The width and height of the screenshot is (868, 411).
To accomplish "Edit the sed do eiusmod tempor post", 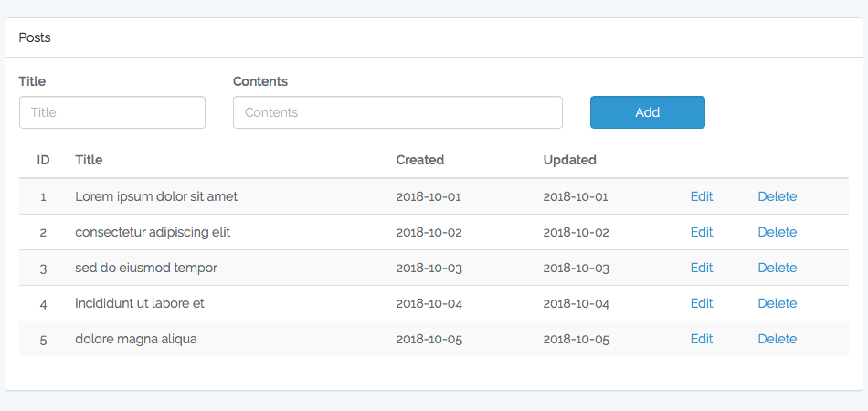I will click(702, 268).
